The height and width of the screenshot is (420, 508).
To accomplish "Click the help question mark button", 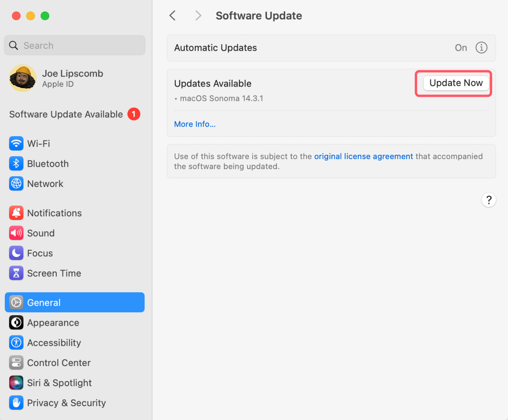I will [489, 200].
